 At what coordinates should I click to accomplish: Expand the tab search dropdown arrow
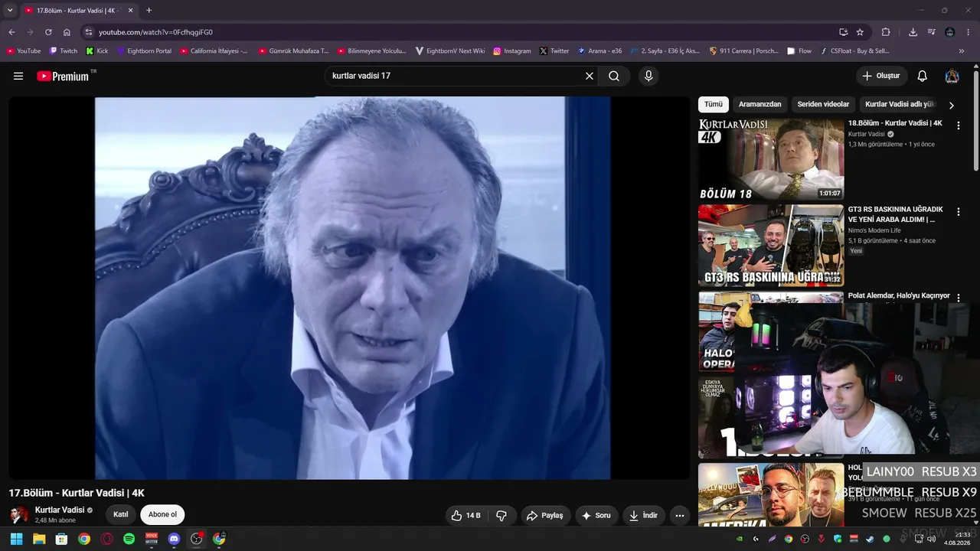10,10
